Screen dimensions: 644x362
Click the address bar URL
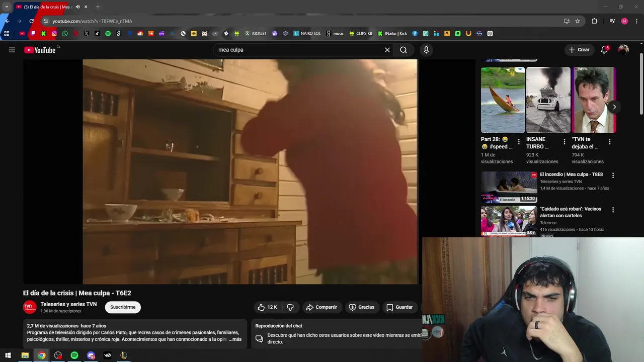pos(92,21)
